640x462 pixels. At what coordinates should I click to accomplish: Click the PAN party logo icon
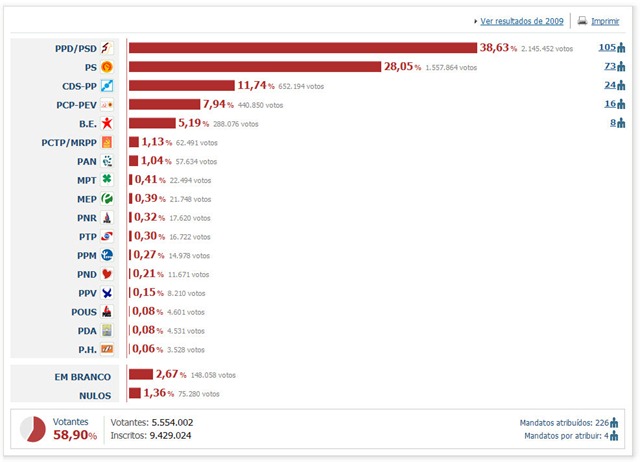coord(107,161)
